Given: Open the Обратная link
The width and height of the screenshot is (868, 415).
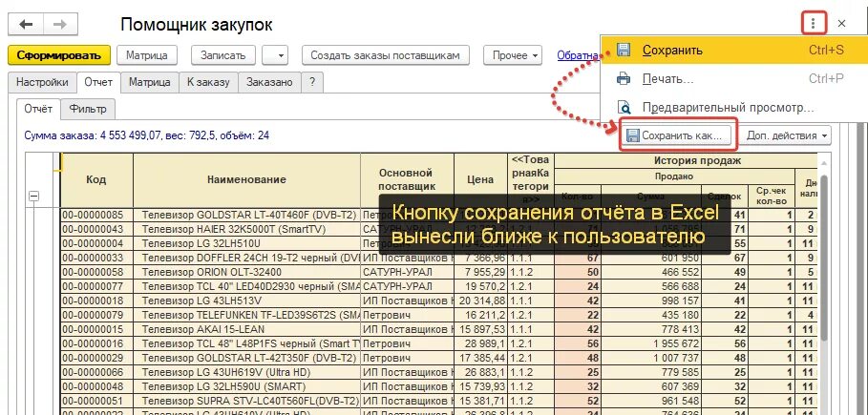Looking at the screenshot, I should coord(579,55).
